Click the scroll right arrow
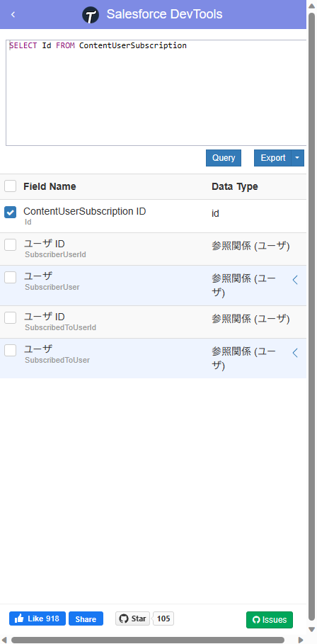This screenshot has height=644, width=317. [x=300, y=640]
